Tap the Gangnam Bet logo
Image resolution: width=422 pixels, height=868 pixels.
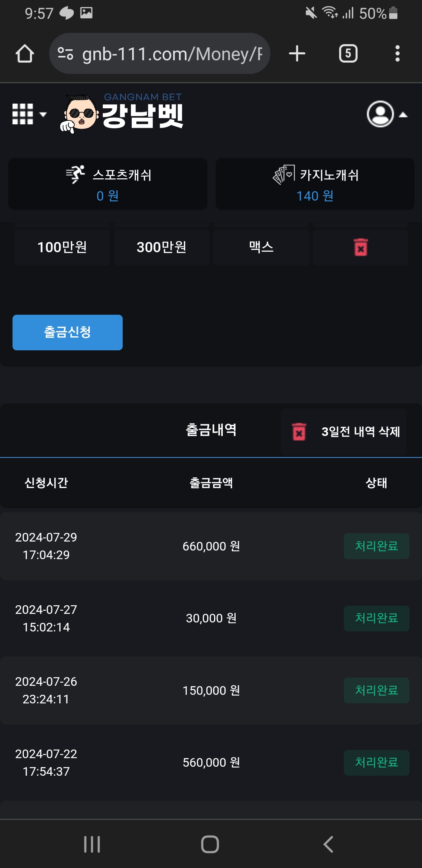122,113
